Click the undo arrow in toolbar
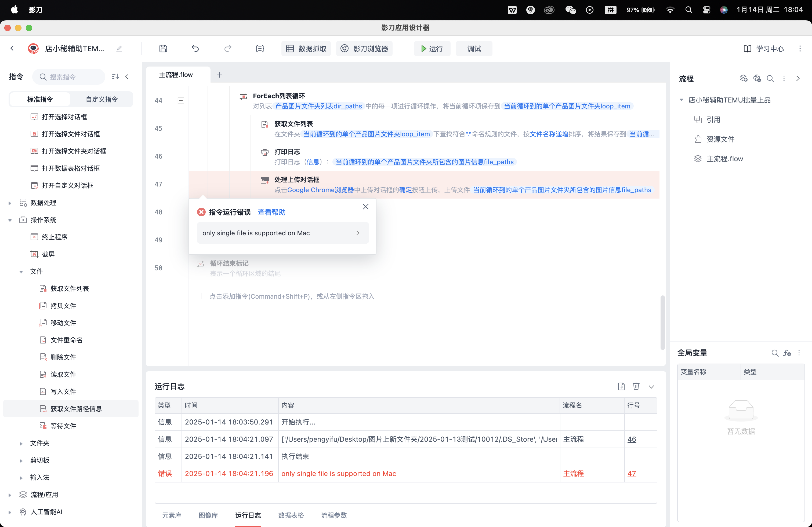The image size is (812, 527). click(x=195, y=49)
